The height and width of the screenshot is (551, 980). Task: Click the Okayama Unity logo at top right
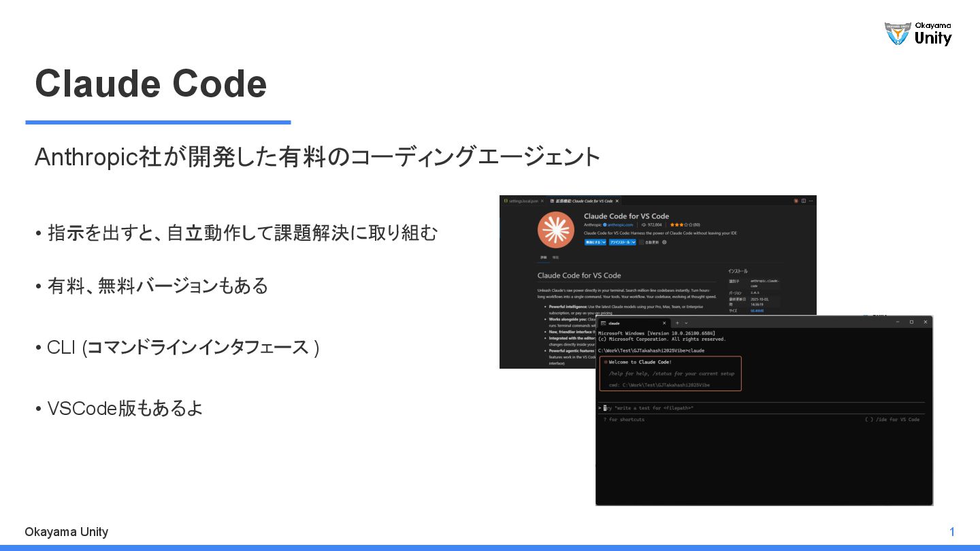click(918, 33)
